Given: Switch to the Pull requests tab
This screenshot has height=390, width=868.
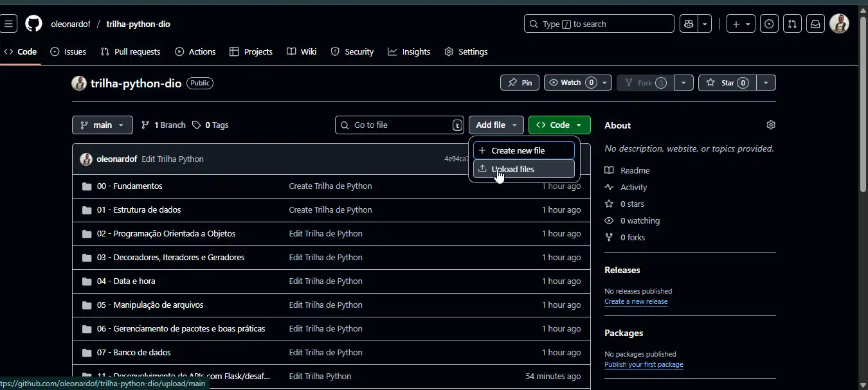Looking at the screenshot, I should [131, 51].
